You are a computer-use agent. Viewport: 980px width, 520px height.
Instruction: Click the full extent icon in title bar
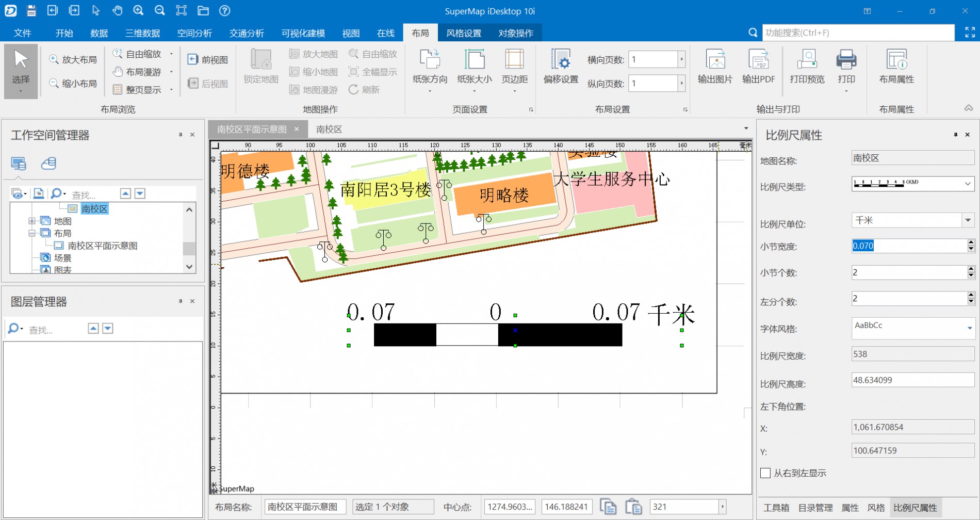tap(182, 10)
